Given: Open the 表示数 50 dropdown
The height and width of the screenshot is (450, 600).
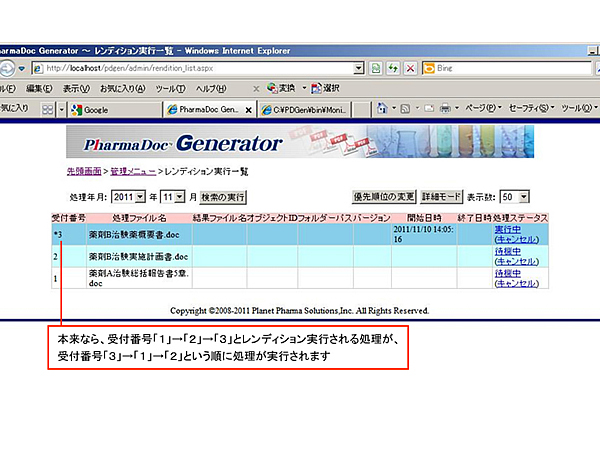Looking at the screenshot, I should tap(524, 197).
